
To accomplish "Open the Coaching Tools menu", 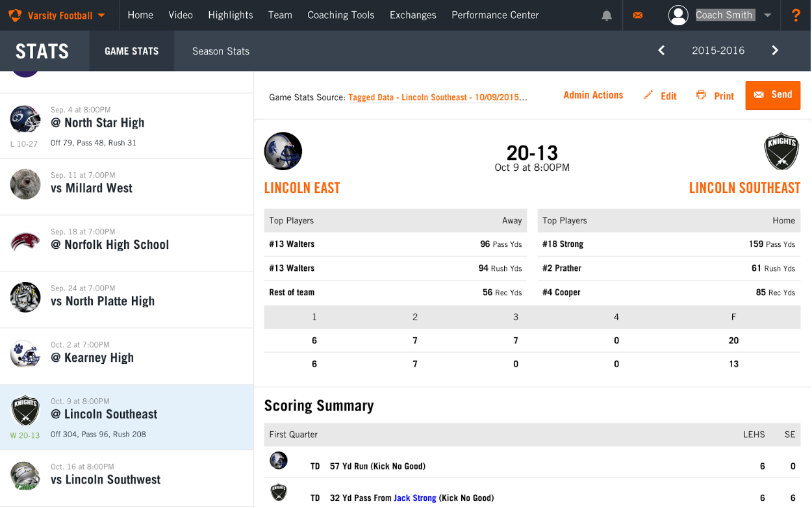I will point(340,15).
